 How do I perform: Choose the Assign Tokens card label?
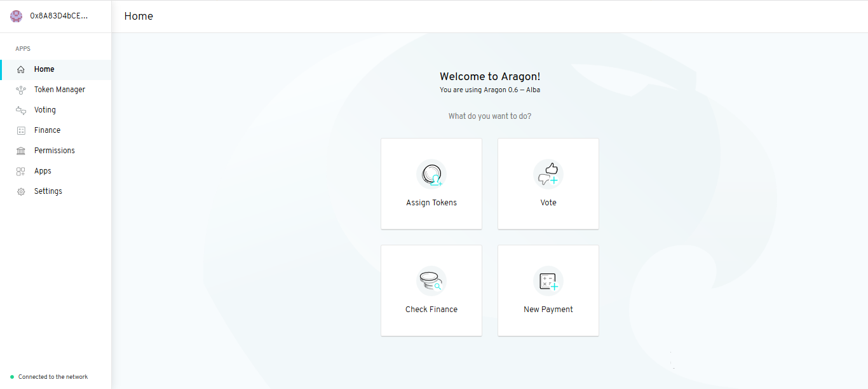[431, 203]
